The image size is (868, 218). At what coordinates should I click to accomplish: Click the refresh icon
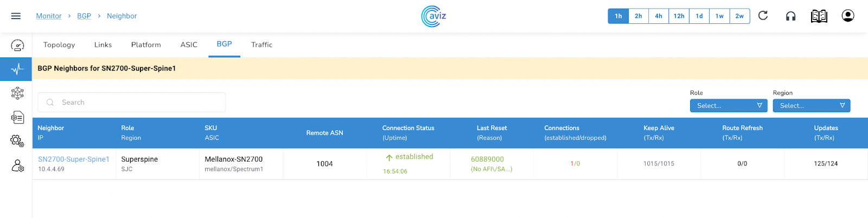(763, 16)
